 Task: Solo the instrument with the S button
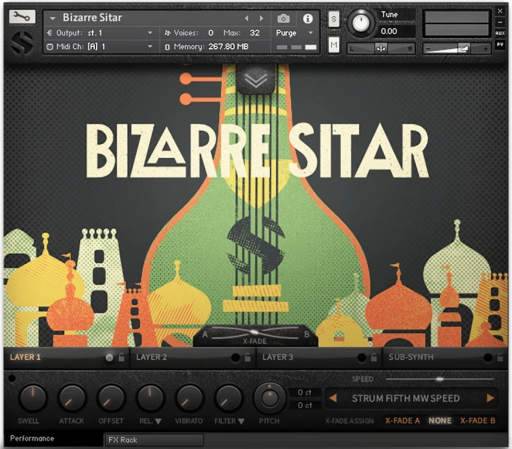pos(334,19)
